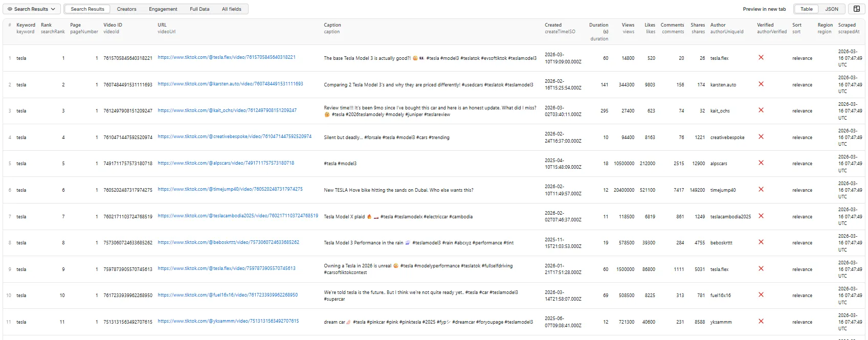The height and width of the screenshot is (340, 868).
Task: Open the karsten.auto TikTok video link
Action: click(230, 84)
